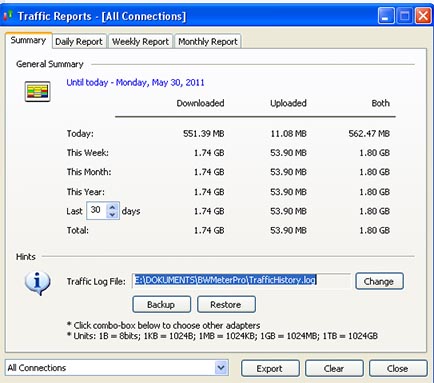Image resolution: width=434 pixels, height=383 pixels.
Task: Click the Export button
Action: pyautogui.click(x=270, y=368)
